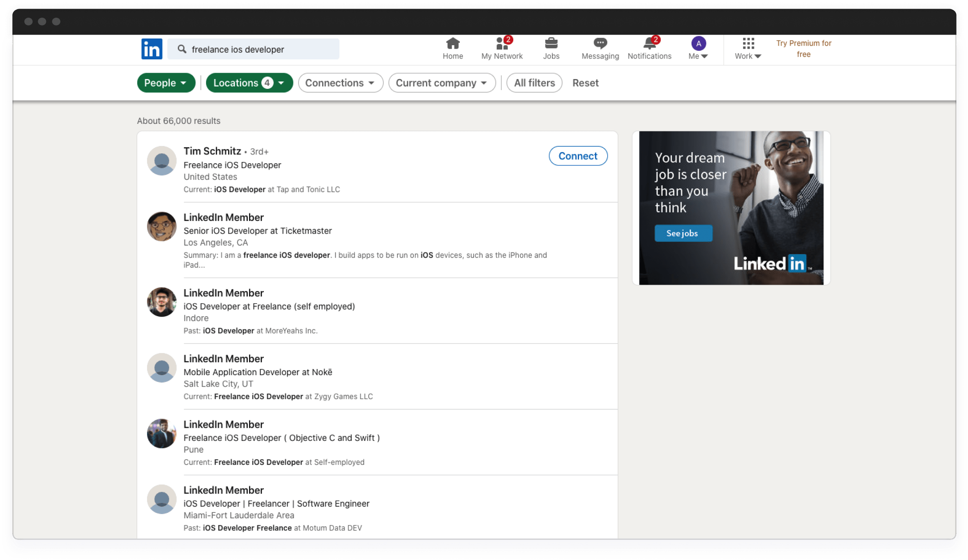Click Reset to clear all filters
The image size is (968, 560).
point(585,82)
